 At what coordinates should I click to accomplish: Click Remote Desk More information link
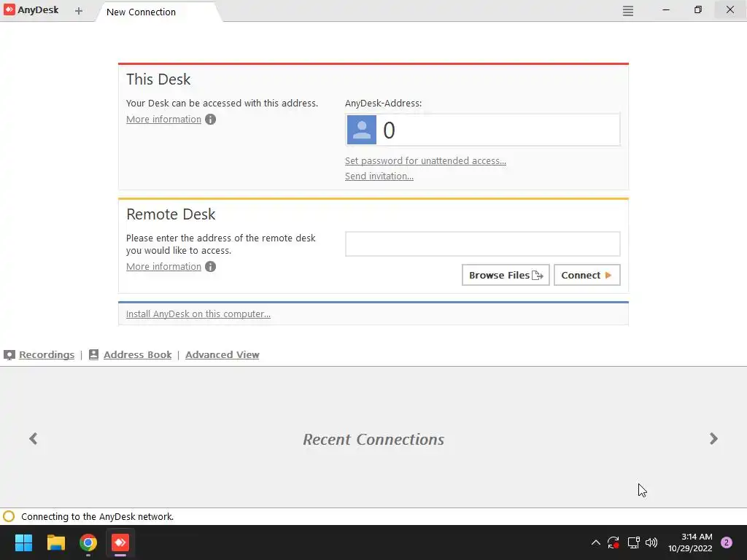(163, 266)
